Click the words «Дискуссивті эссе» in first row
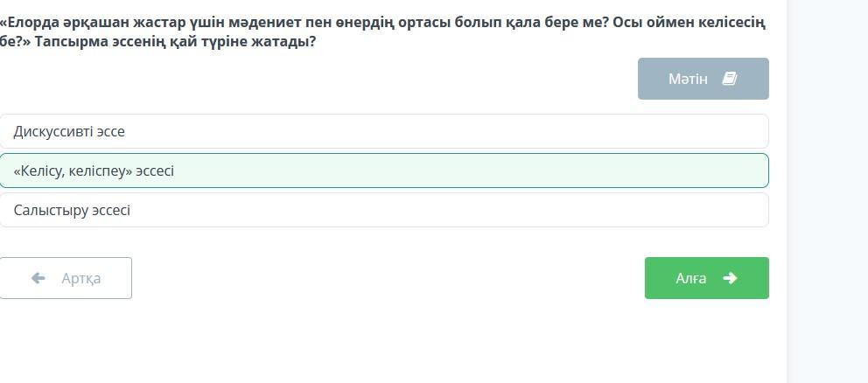The width and height of the screenshot is (868, 383). tap(69, 132)
